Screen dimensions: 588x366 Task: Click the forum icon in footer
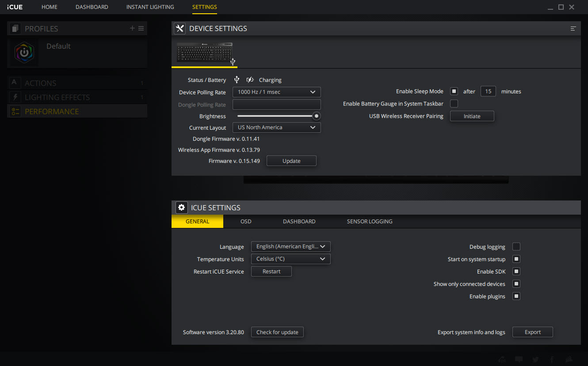point(502,359)
